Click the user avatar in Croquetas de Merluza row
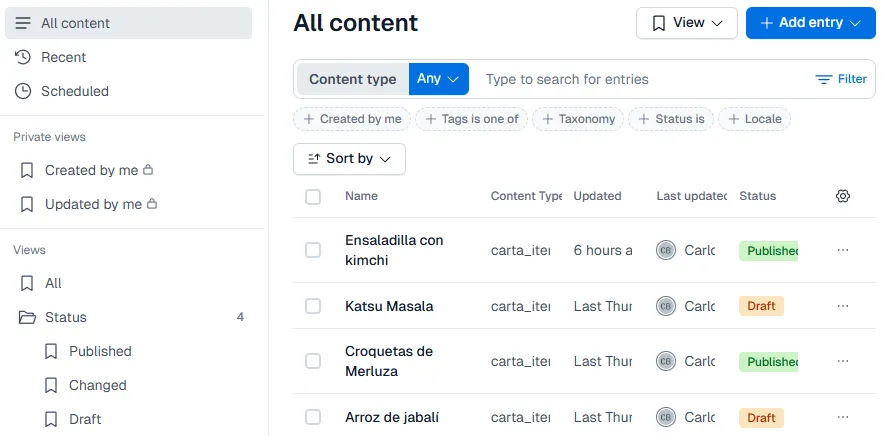 (x=666, y=361)
